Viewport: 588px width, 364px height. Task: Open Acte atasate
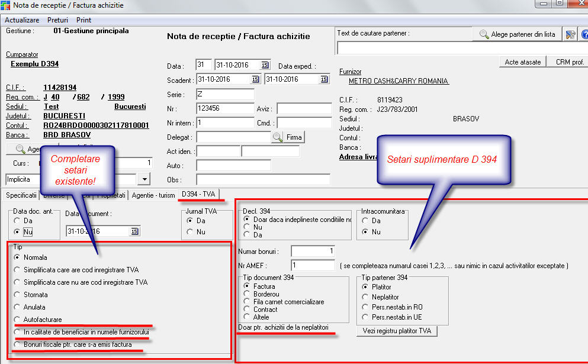point(523,62)
